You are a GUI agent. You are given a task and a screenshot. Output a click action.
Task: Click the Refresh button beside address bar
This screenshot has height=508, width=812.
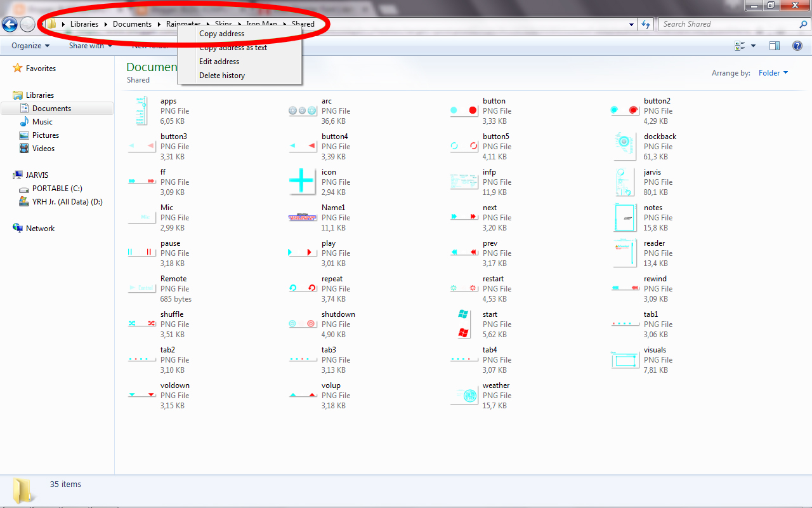pyautogui.click(x=646, y=24)
